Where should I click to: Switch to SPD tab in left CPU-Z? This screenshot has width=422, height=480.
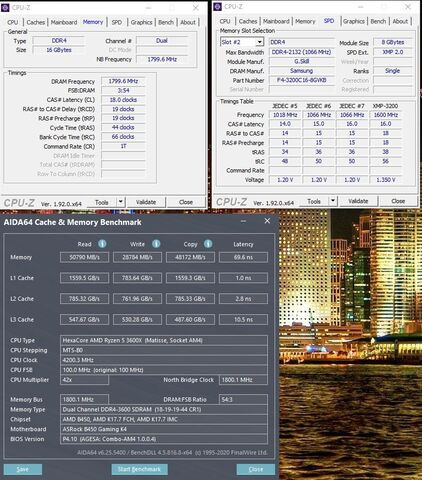point(117,22)
